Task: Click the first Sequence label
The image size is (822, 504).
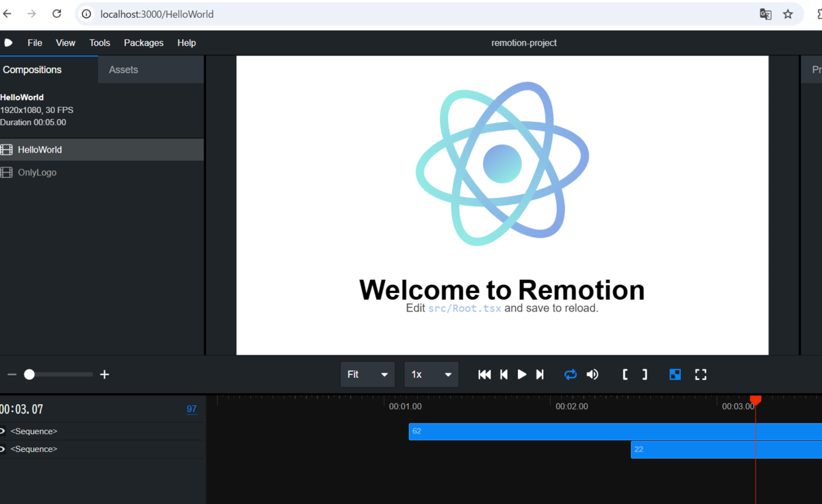Action: pos(34,431)
